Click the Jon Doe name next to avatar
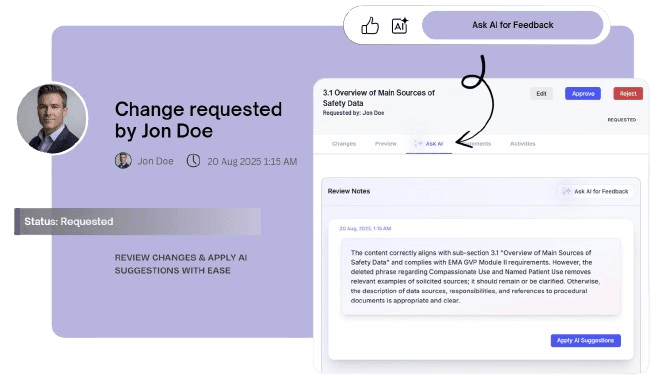662x377 pixels. point(155,161)
